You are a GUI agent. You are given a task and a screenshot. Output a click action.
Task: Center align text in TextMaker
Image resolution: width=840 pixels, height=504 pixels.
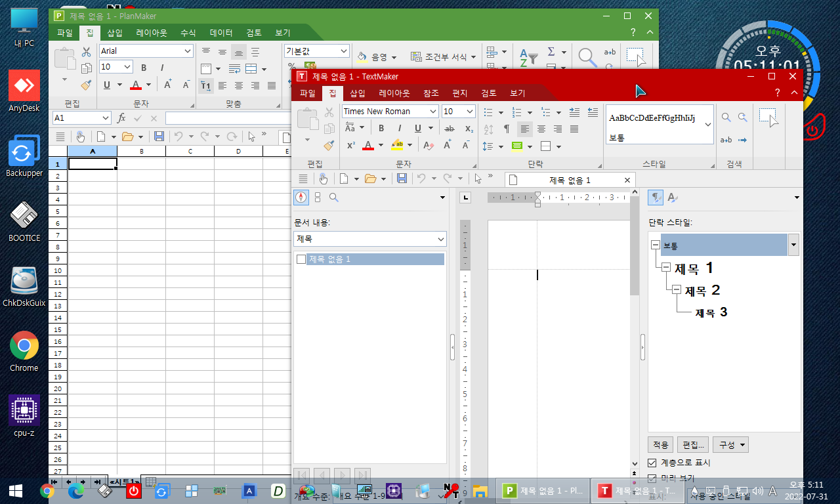click(x=541, y=129)
